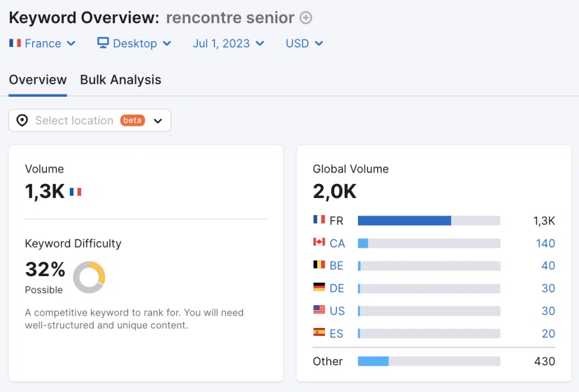Click the FR volume progress bar
Screen dimensions: 579x392
(429, 221)
